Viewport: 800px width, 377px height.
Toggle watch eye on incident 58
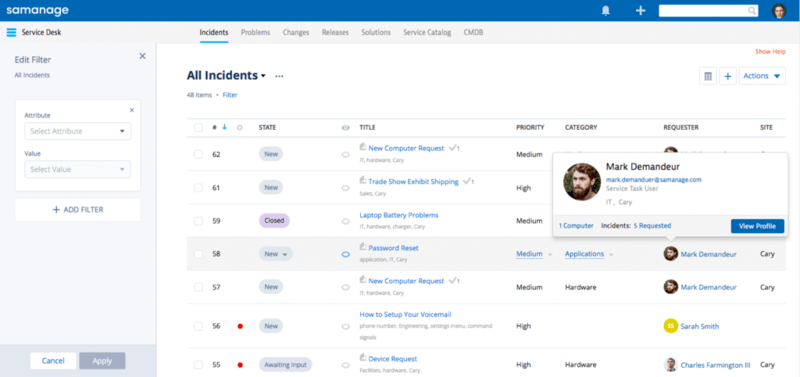tap(345, 255)
